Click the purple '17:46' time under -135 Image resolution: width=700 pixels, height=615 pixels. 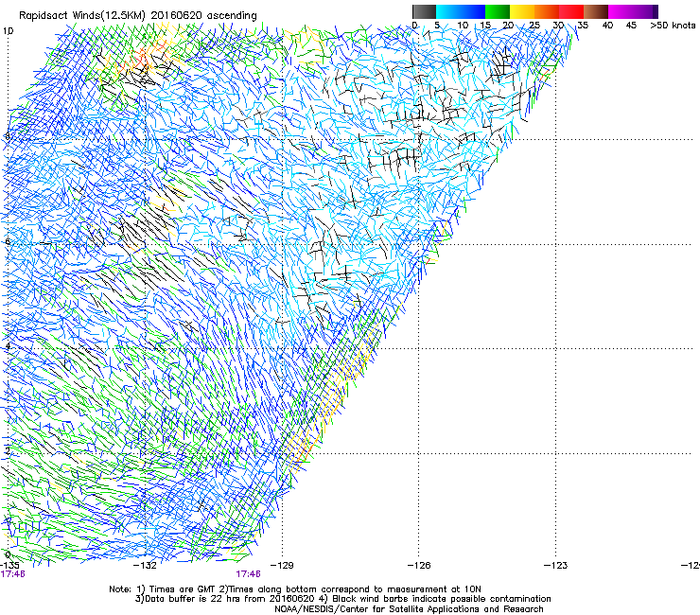tap(12, 574)
